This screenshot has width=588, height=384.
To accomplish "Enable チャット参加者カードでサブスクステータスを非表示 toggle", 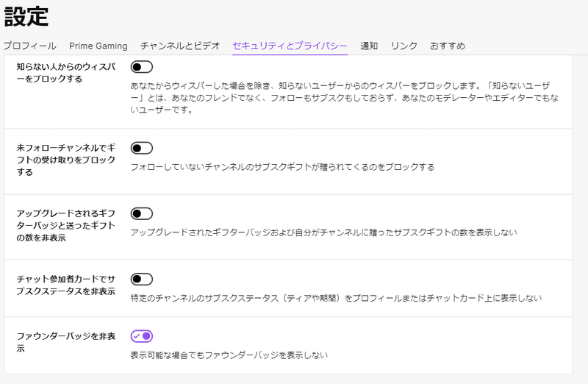I will [142, 280].
